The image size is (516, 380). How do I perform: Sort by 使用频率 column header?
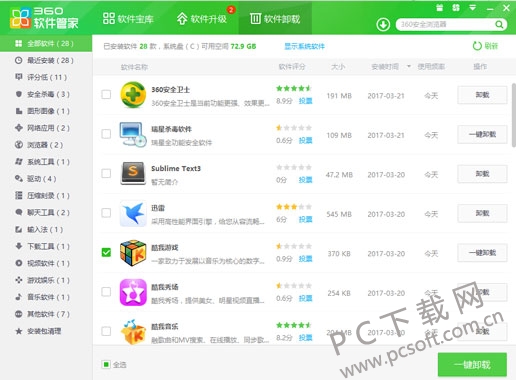(x=431, y=67)
